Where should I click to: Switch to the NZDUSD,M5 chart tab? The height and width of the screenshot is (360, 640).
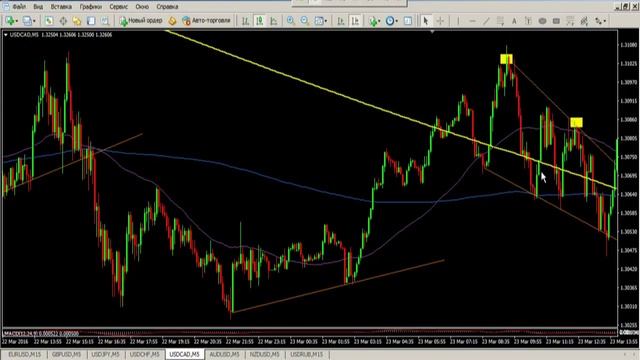(264, 355)
